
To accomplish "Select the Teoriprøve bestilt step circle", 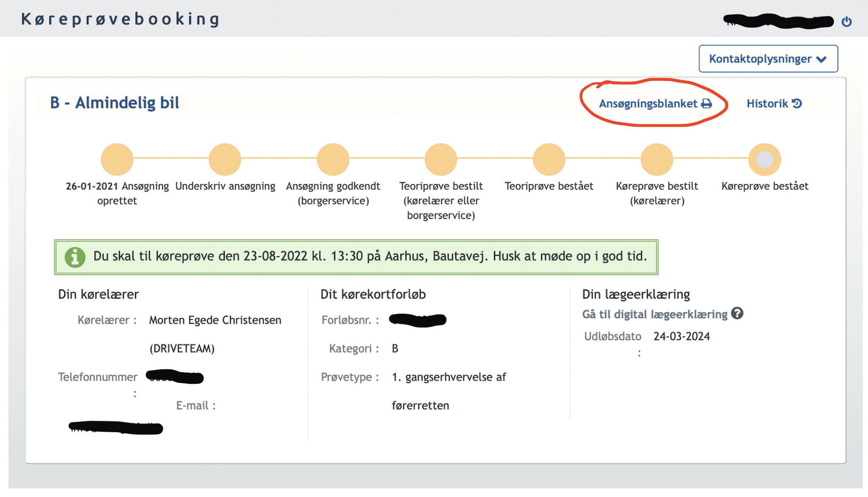I will pos(441,159).
